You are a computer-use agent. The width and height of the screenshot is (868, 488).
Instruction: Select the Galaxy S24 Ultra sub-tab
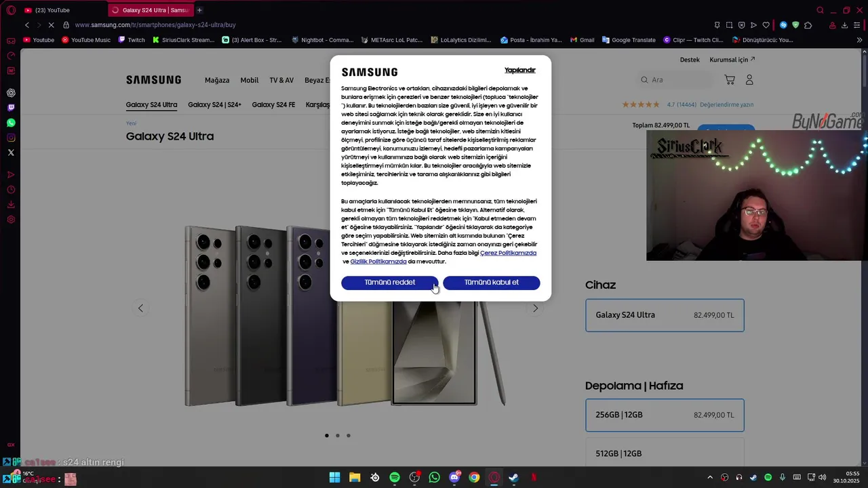pyautogui.click(x=151, y=104)
